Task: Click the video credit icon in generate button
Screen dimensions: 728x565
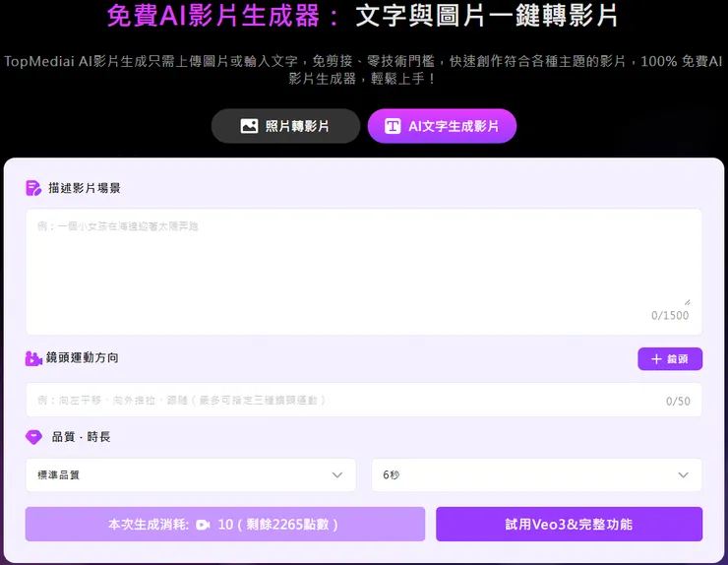Action: coord(203,525)
